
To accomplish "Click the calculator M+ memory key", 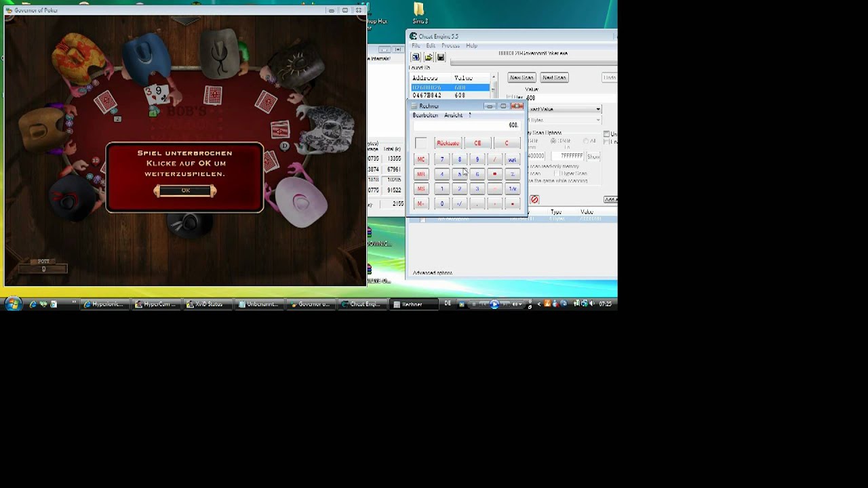I will pos(421,203).
